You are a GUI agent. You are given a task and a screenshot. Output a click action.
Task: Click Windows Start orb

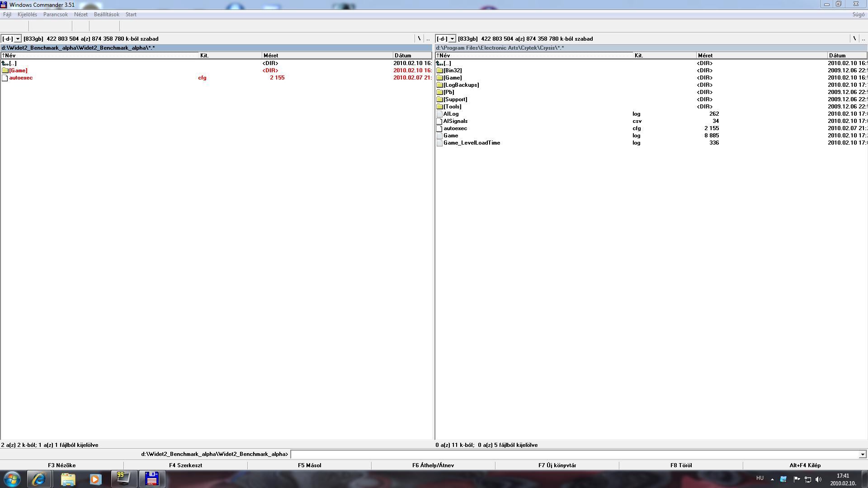pyautogui.click(x=12, y=479)
